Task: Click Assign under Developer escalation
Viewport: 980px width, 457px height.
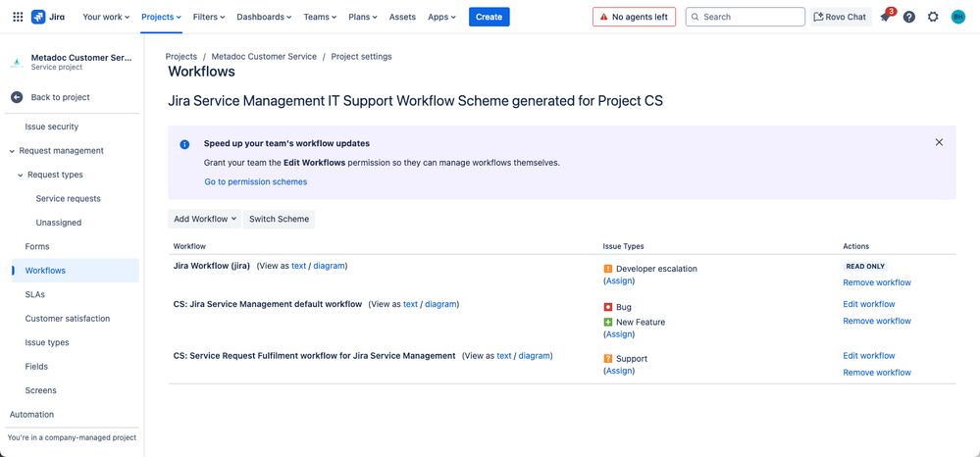Action: click(x=619, y=281)
